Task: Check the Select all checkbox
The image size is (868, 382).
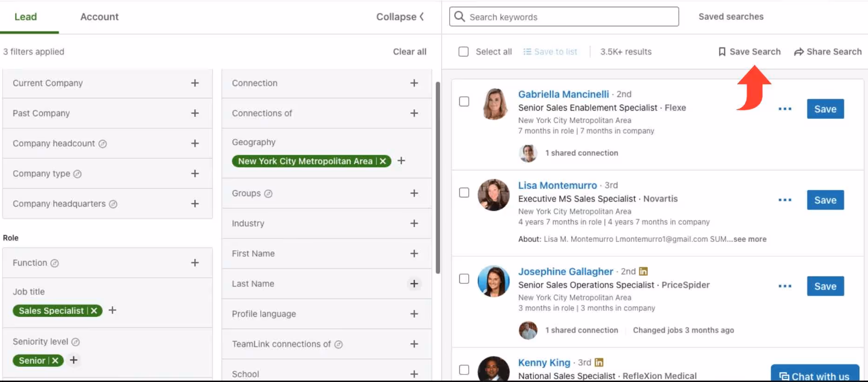Action: [464, 52]
